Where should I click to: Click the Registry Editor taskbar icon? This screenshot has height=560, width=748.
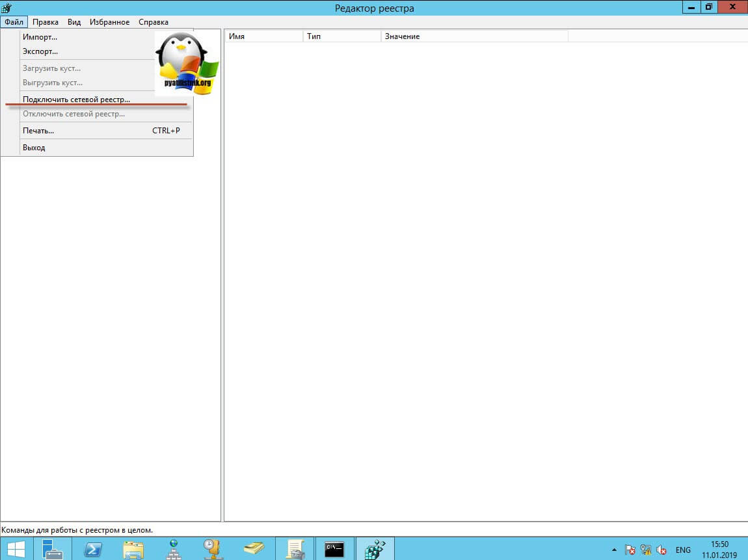375,549
